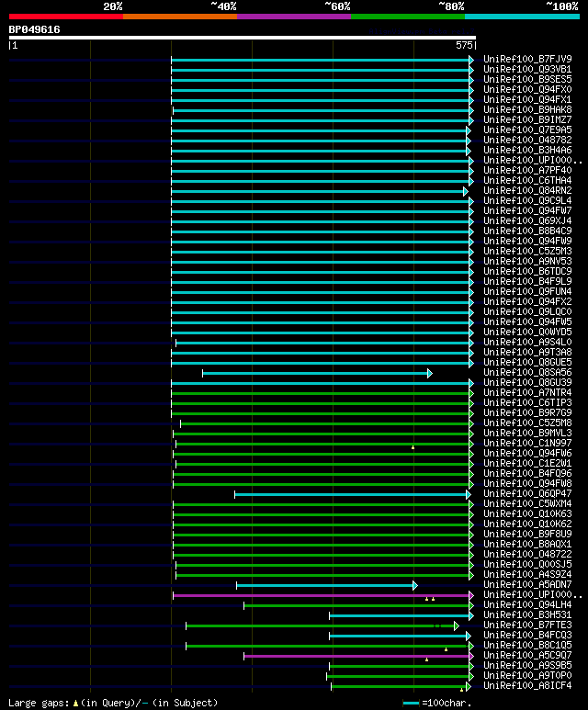Screen dimensions: 588x710
Task: Select hit UniRef100_C1N997
Action: point(527,444)
